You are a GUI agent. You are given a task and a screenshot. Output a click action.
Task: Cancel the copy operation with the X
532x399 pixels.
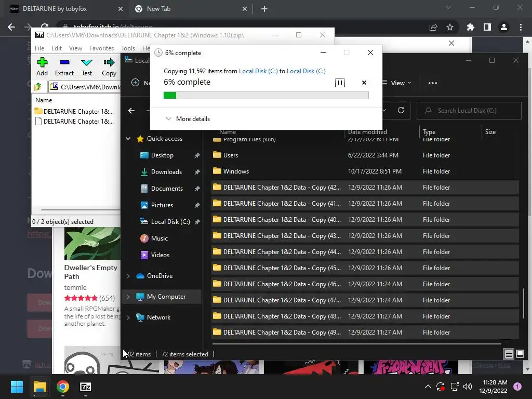[364, 83]
